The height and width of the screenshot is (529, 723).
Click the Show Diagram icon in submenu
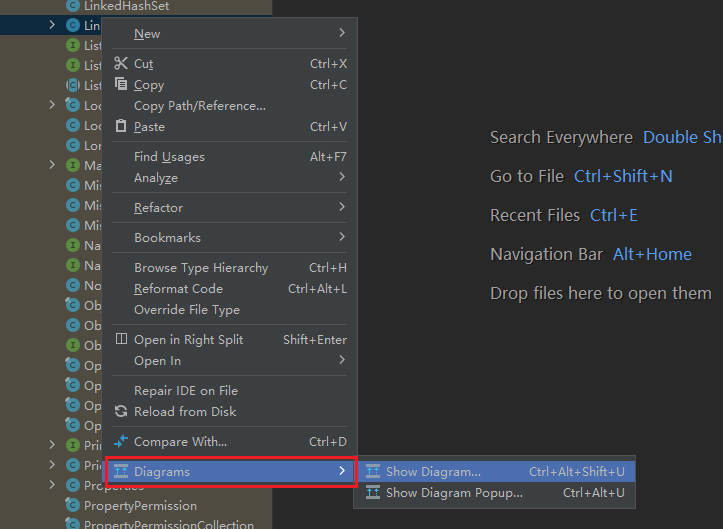click(x=373, y=472)
